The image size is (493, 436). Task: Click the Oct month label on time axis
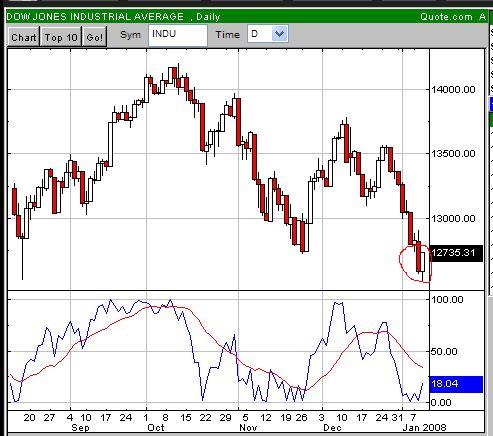(x=156, y=428)
